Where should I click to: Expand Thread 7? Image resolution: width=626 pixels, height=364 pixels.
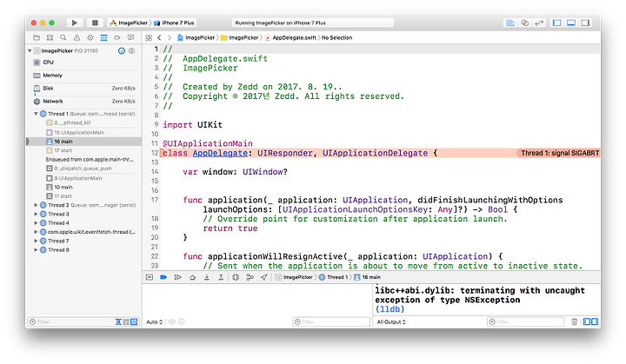coord(36,241)
